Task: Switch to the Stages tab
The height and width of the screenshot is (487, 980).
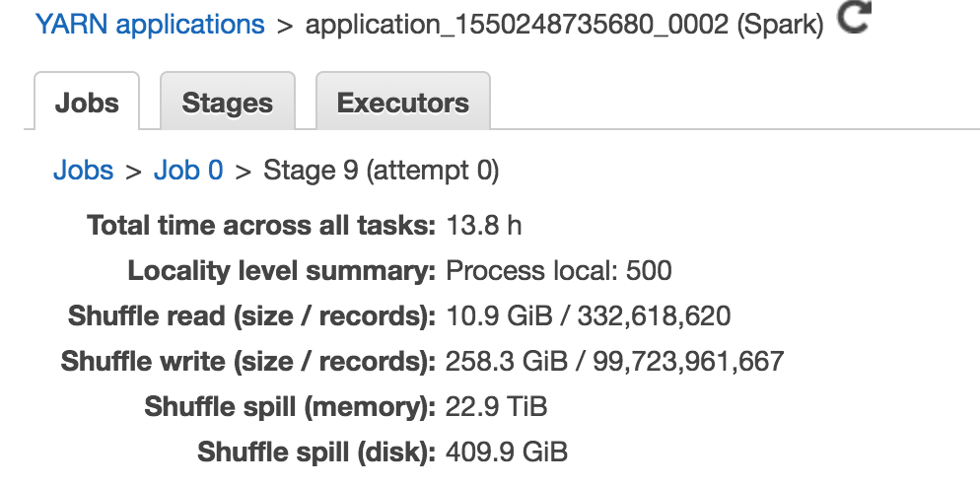Action: [228, 102]
